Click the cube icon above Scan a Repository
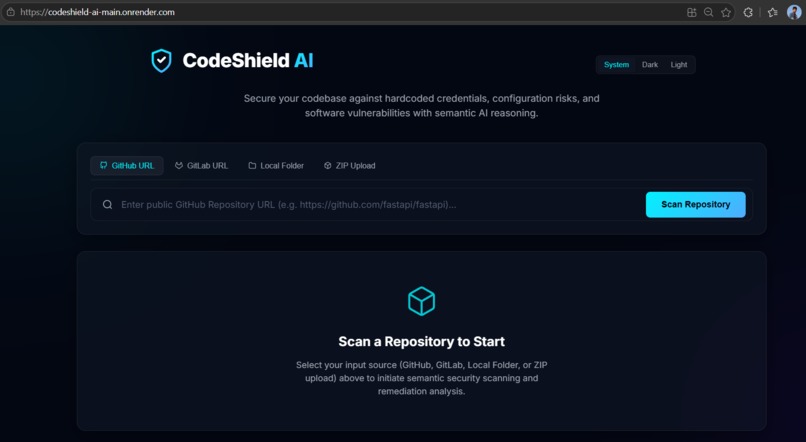The image size is (806, 442). point(422,301)
